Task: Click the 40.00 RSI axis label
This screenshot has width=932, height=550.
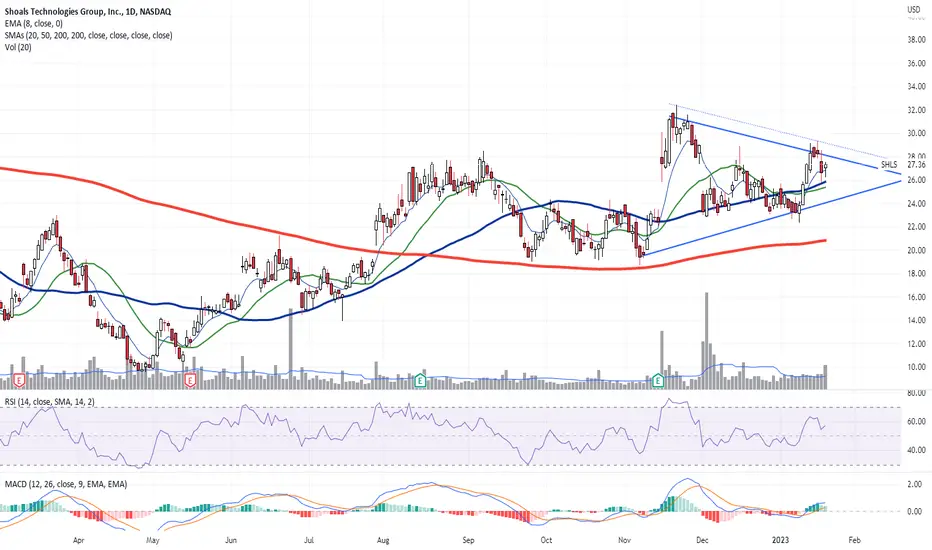Action: [x=916, y=450]
